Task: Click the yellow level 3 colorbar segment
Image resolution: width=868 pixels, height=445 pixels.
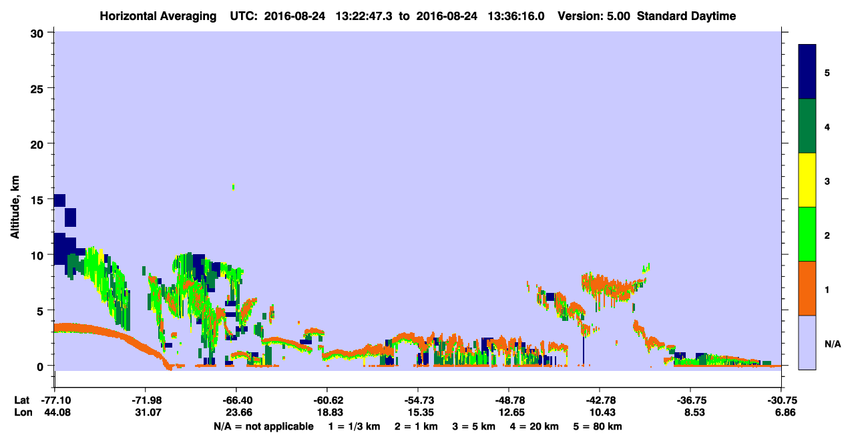Action: coord(807,180)
